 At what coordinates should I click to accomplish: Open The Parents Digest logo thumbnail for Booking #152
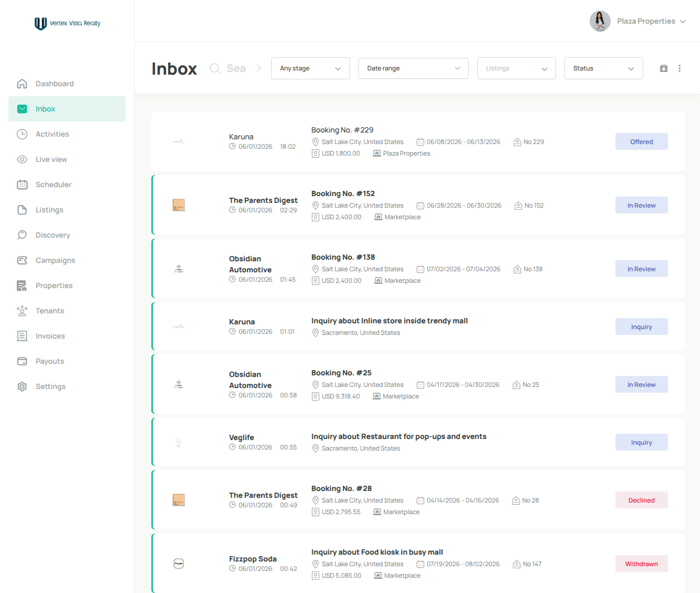179,205
